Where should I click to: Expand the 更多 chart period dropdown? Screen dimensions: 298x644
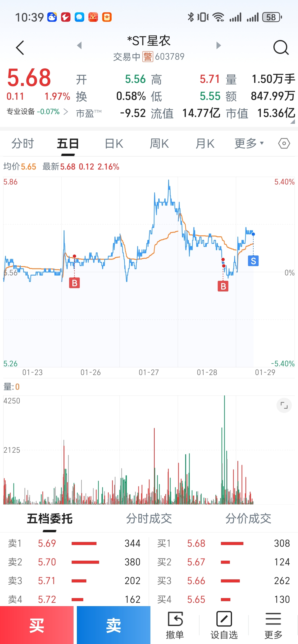tap(249, 143)
